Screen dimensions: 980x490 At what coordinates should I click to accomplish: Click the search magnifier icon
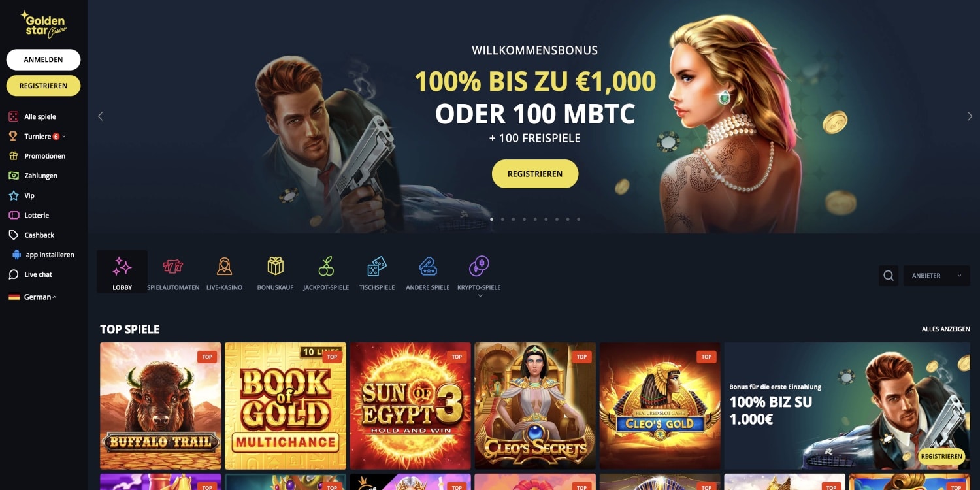click(x=889, y=276)
